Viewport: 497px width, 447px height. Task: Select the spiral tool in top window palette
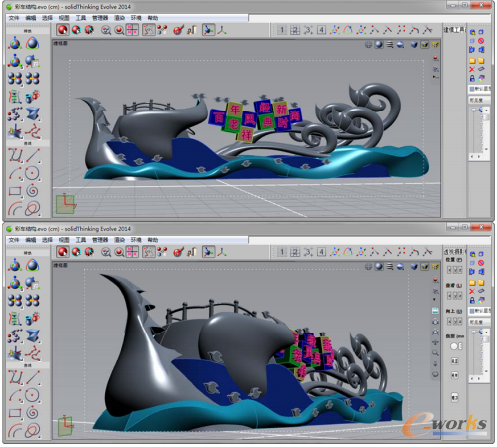[x=33, y=191]
